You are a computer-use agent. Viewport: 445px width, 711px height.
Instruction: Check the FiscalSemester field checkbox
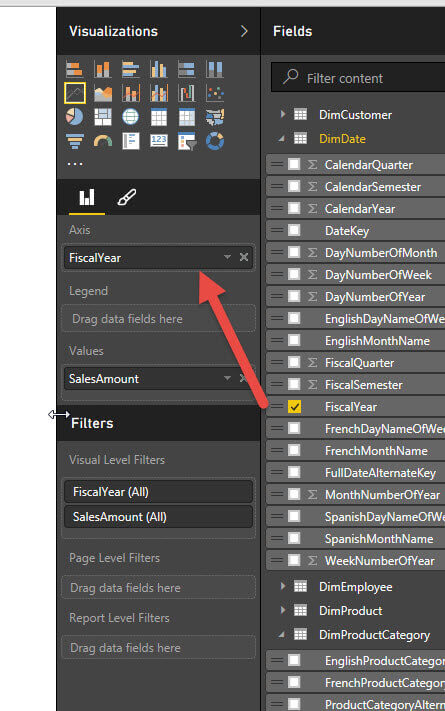click(x=294, y=384)
